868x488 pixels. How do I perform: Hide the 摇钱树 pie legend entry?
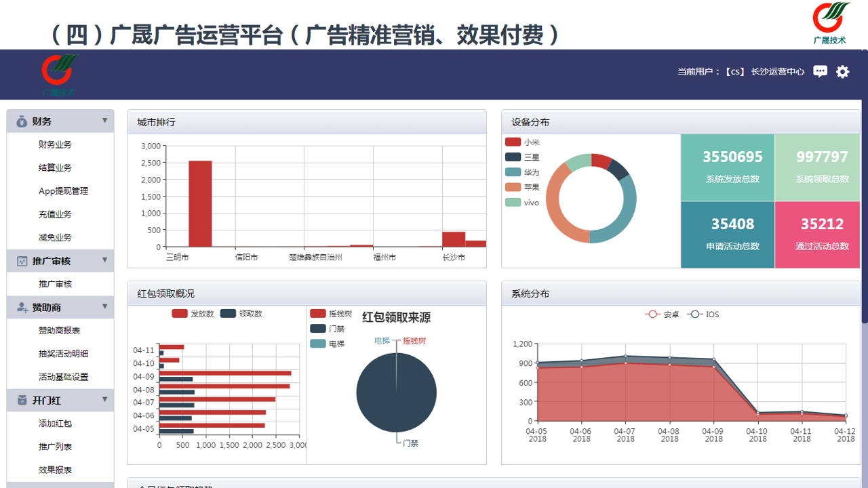coord(331,314)
